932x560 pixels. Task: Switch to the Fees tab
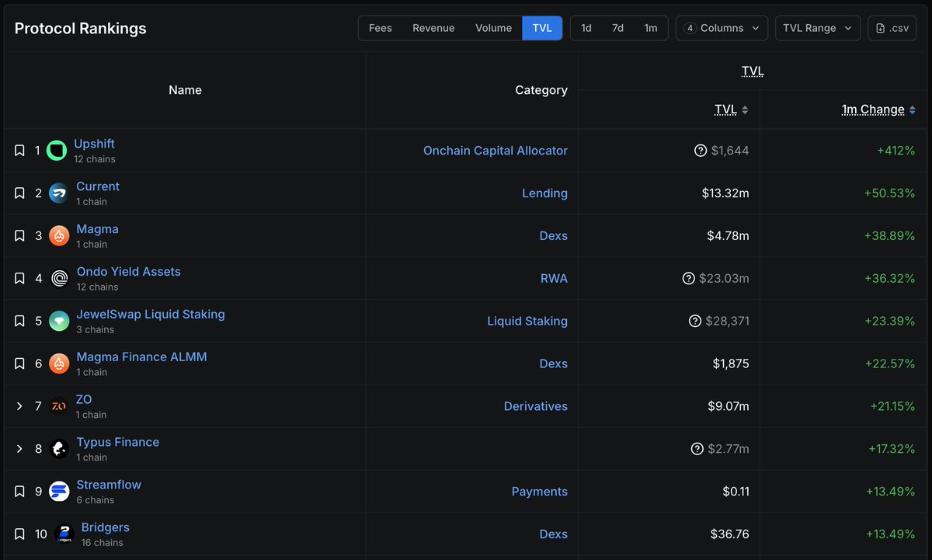tap(381, 28)
